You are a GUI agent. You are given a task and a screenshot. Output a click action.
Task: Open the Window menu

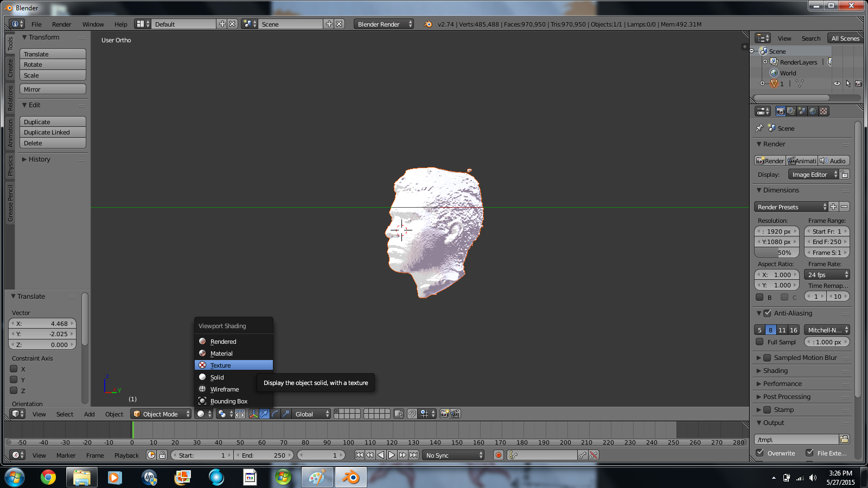(x=93, y=24)
